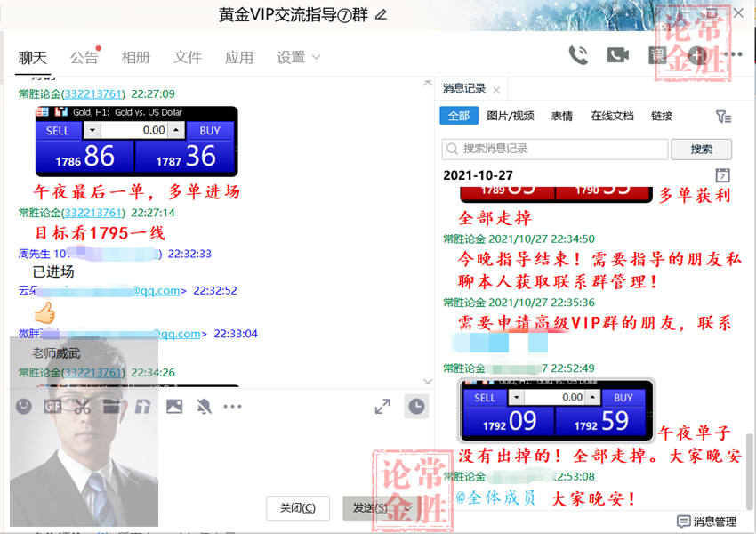The height and width of the screenshot is (534, 756).
Task: Start a video call
Action: point(617,55)
